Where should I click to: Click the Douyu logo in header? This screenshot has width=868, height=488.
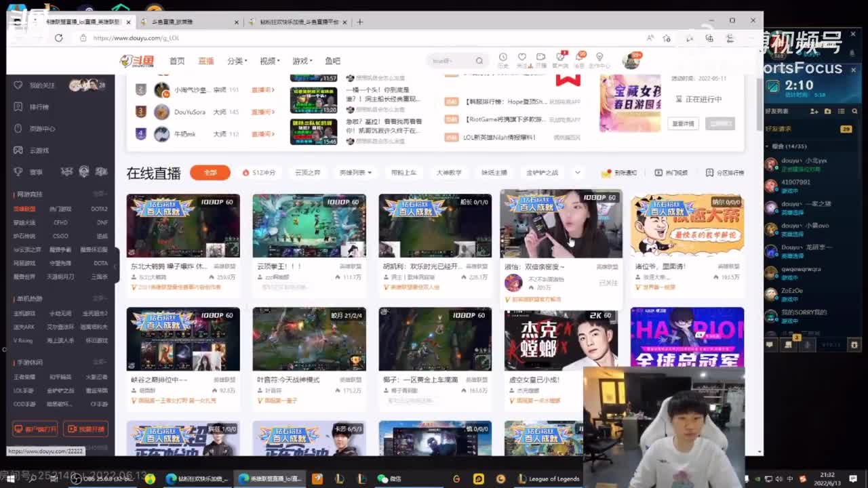click(138, 61)
